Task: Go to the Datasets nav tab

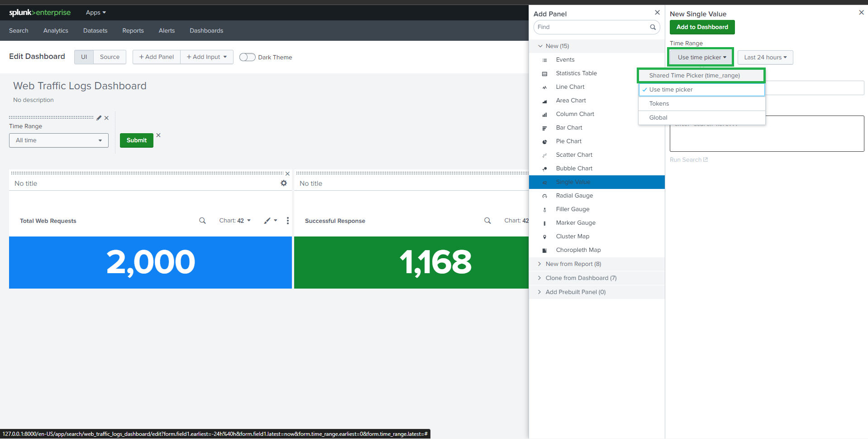Action: (x=95, y=30)
